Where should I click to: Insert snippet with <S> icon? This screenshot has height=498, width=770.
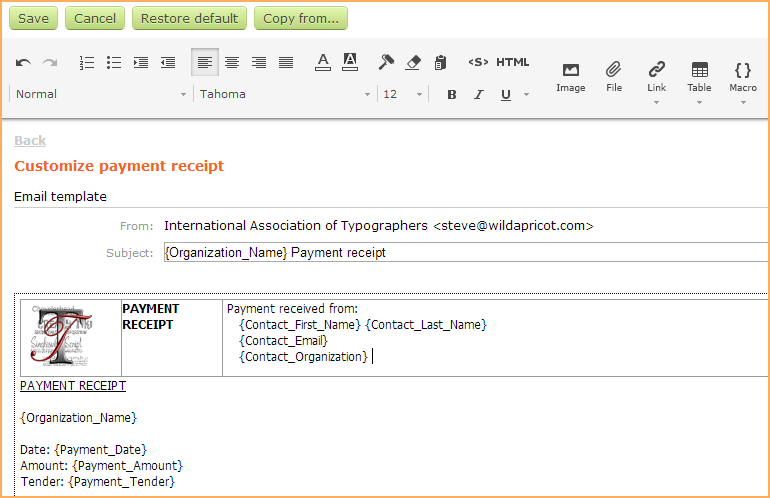(x=478, y=62)
